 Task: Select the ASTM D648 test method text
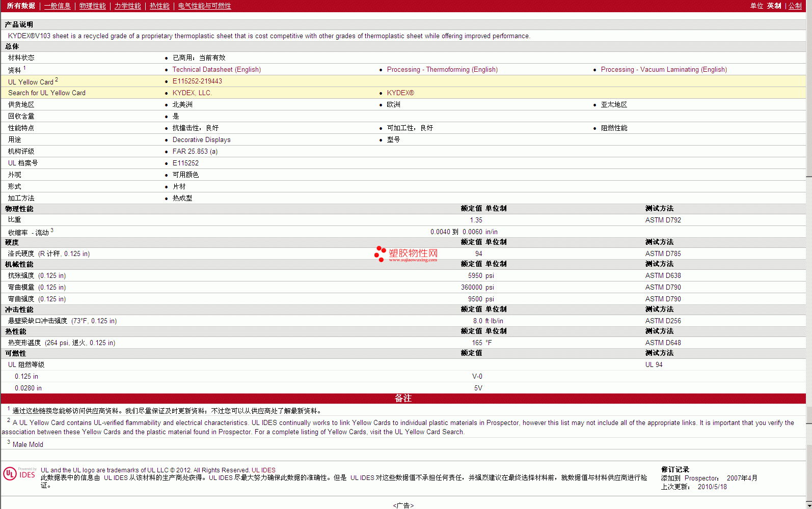(663, 343)
